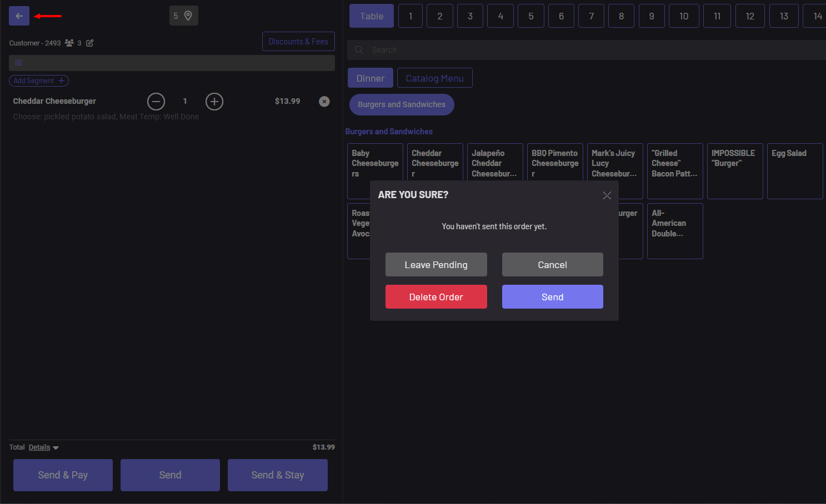Open Discounts & Fees
This screenshot has width=826, height=504.
point(298,42)
